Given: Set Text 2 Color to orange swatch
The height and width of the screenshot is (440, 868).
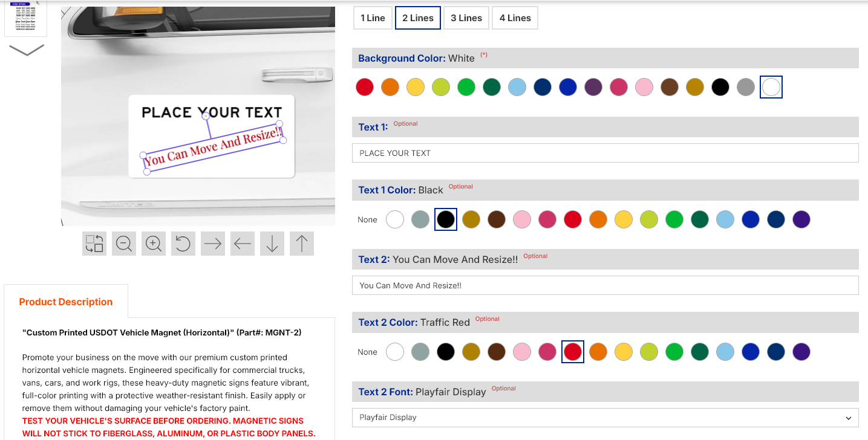Looking at the screenshot, I should [598, 352].
